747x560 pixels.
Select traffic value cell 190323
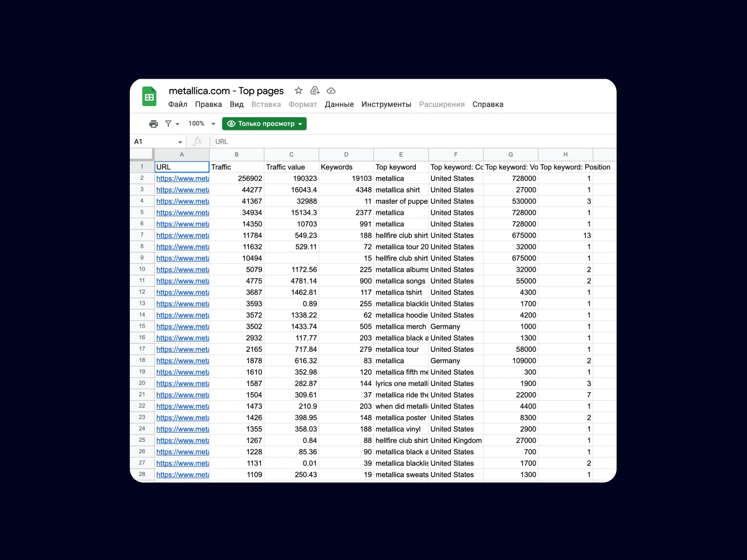291,178
